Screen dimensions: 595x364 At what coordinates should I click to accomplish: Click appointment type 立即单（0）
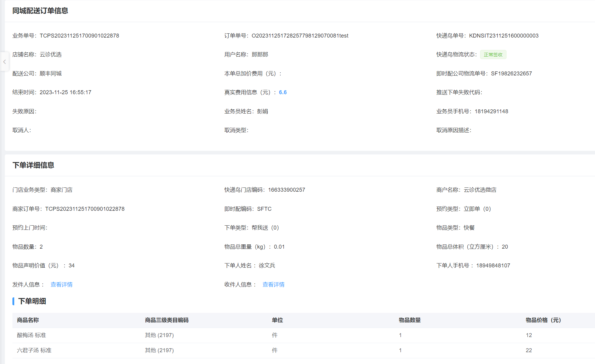point(477,209)
